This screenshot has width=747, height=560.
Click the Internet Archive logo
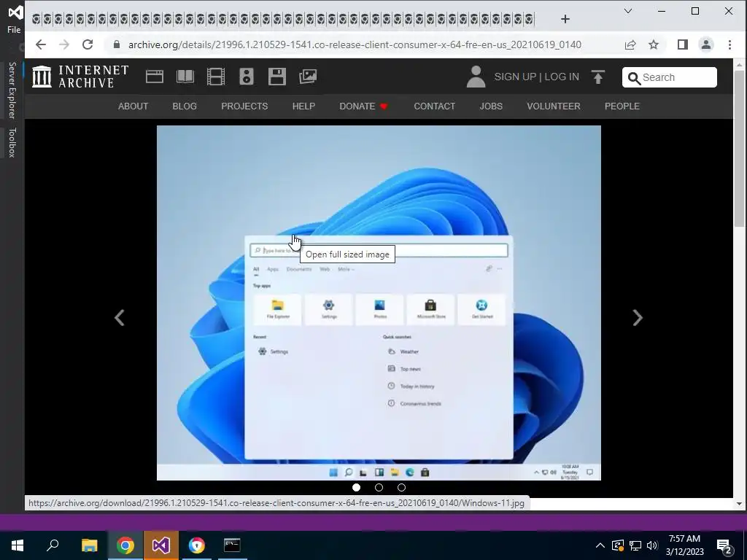tap(80, 77)
